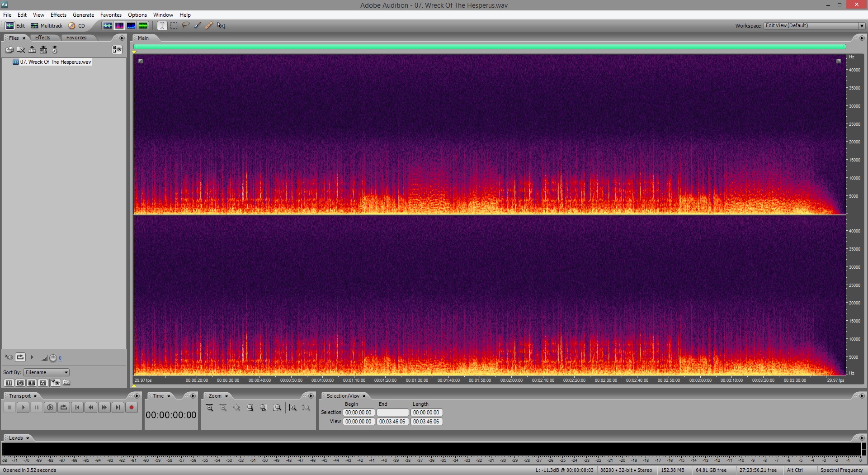Viewport: 868px width, 475px height.
Task: Click Import File icon in Files panel
Action: [9, 50]
